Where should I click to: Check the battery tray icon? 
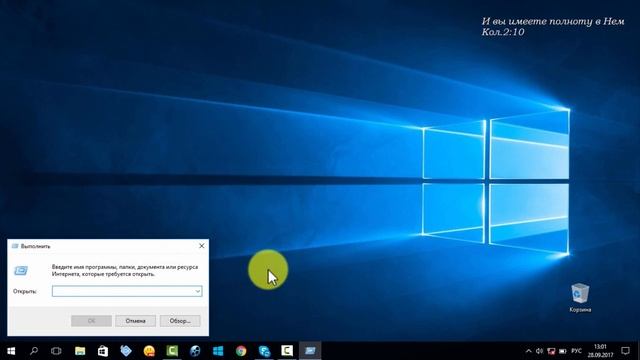[x=563, y=351]
